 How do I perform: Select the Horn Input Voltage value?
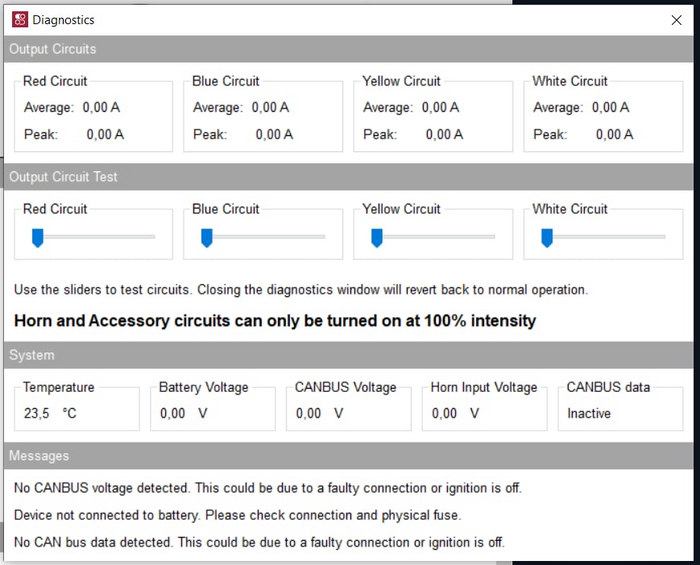tap(455, 413)
